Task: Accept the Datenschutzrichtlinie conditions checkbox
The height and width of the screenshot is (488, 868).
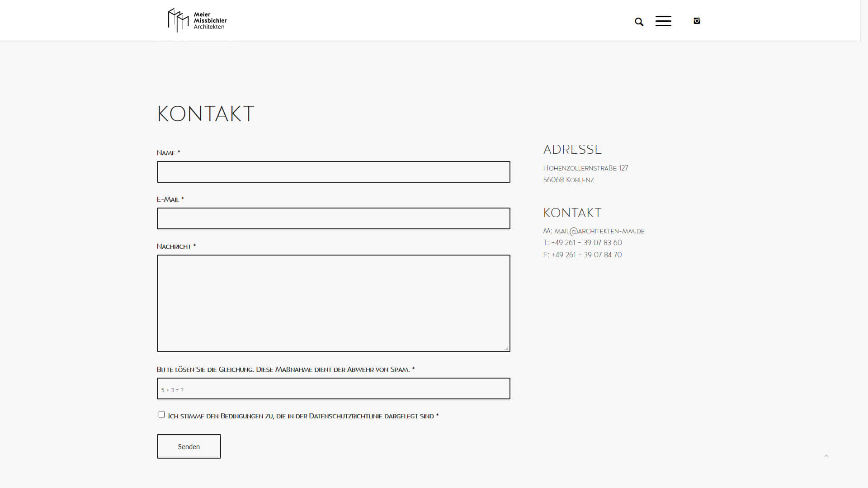Action: tap(161, 415)
